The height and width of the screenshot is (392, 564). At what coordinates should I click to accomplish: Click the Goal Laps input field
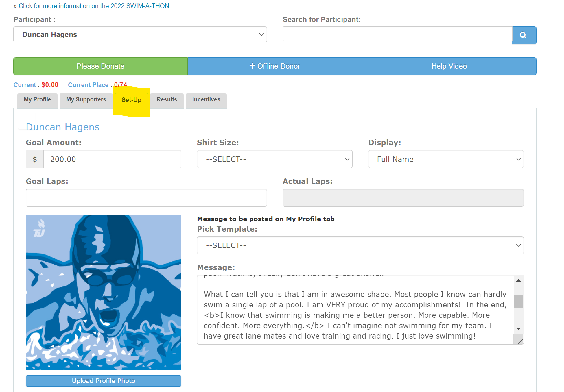[146, 198]
